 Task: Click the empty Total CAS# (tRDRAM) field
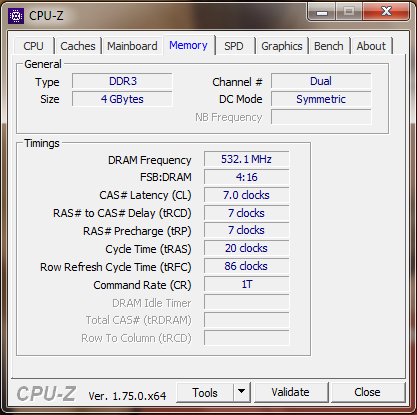(247, 320)
